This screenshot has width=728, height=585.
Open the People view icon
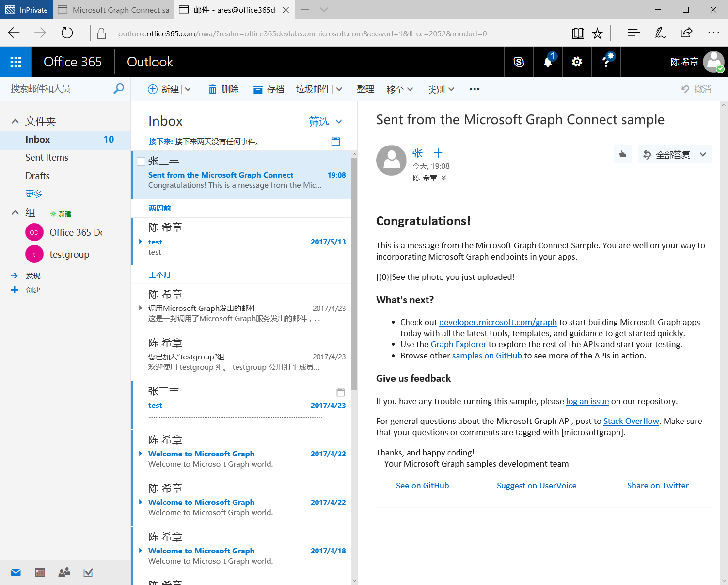64,572
